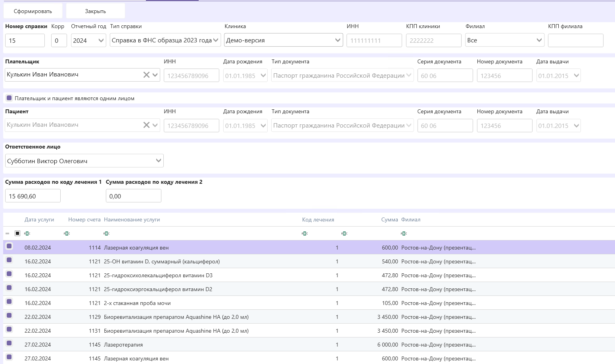Focus the Плательщик Номер документа field

505,76
